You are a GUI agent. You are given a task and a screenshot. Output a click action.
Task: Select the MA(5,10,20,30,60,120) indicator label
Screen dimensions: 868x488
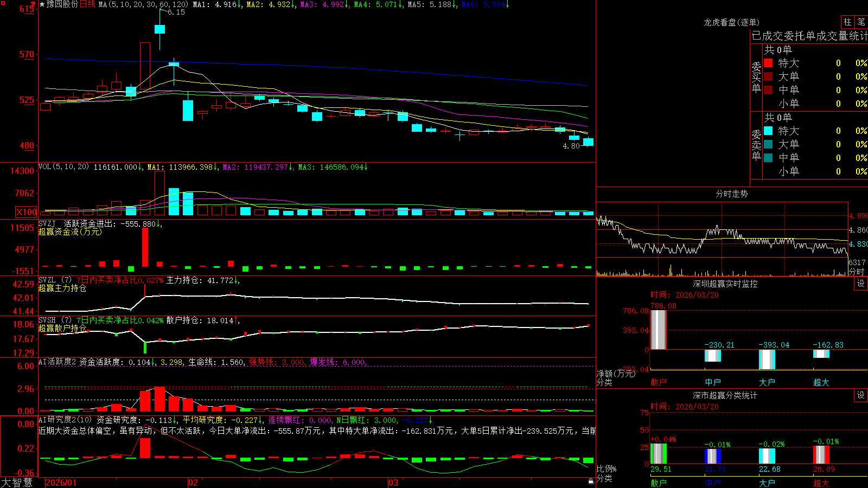[x=143, y=4]
